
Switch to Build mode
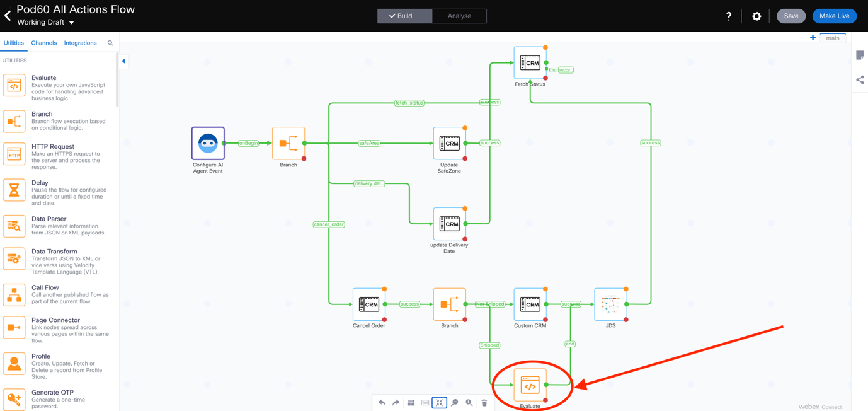point(404,16)
